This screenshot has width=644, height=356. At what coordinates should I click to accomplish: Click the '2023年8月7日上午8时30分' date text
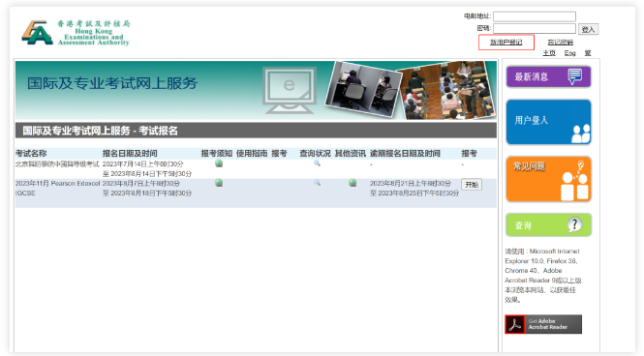point(140,184)
